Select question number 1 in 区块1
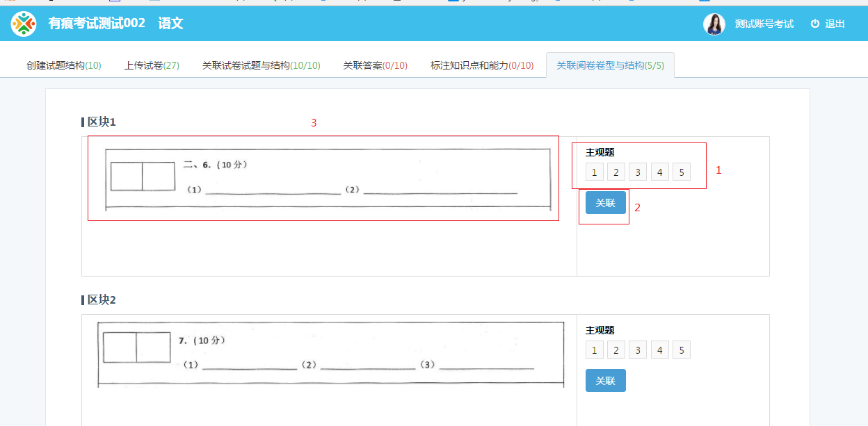 coord(595,172)
